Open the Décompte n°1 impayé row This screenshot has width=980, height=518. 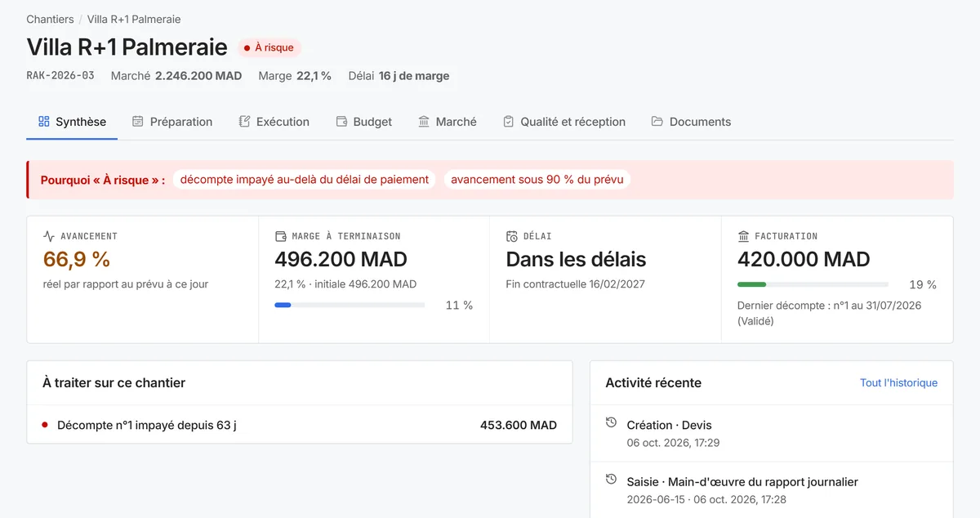tap(300, 425)
